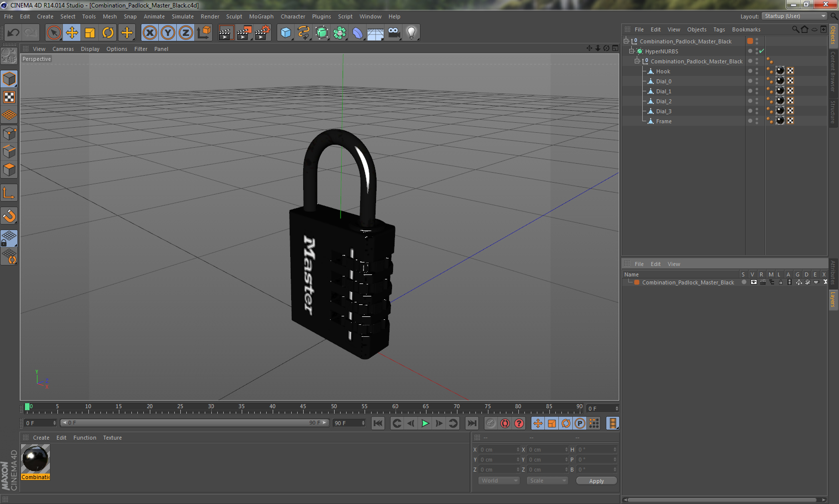Open viewport Display menu

click(90, 49)
